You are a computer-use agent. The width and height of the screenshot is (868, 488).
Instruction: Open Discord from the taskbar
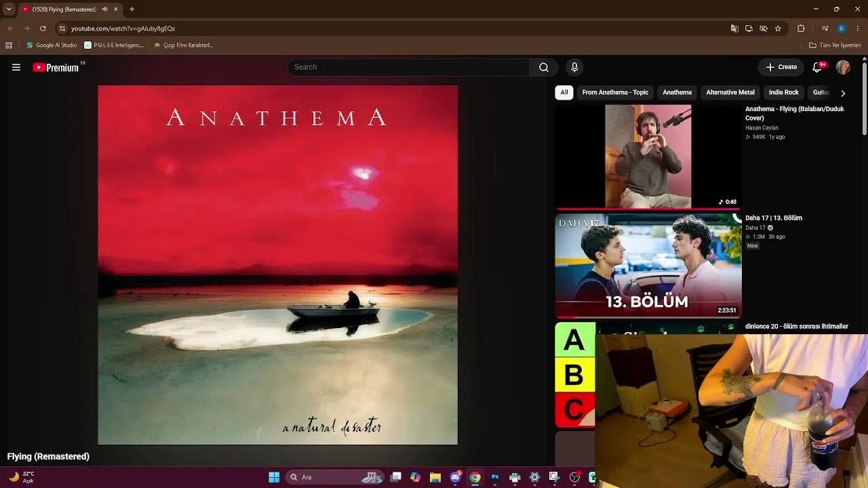(455, 477)
